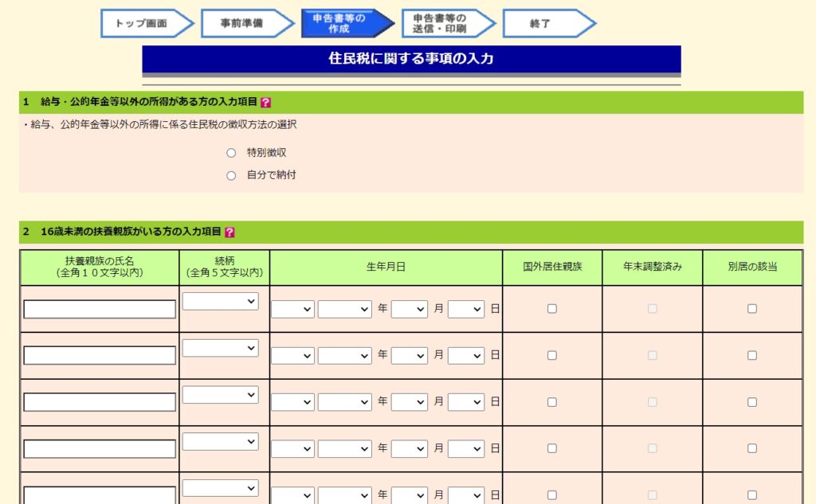Go to the 事前準備 step
Screen dimensions: 816x504
click(x=248, y=23)
